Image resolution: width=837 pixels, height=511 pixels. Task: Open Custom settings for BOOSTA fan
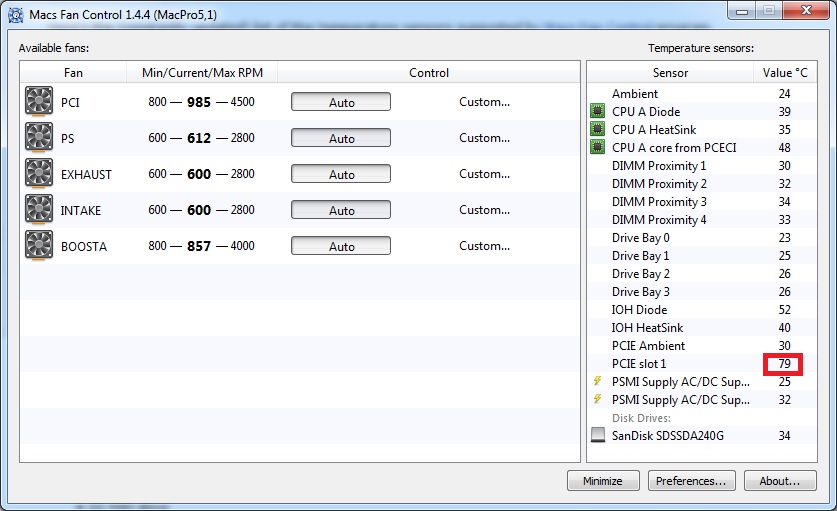[x=484, y=246]
